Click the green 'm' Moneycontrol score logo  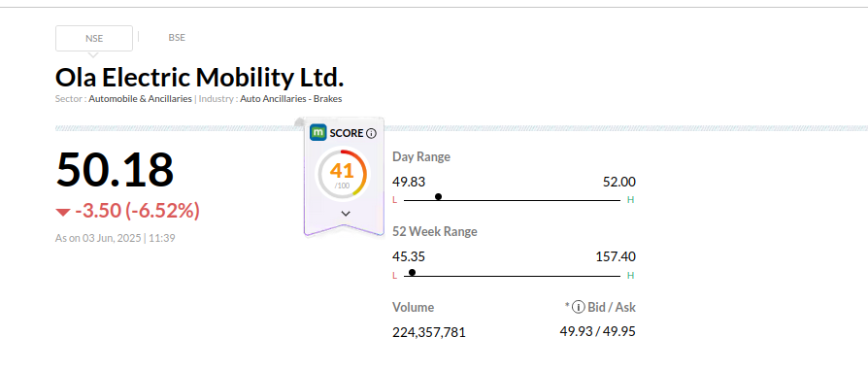pyautogui.click(x=318, y=133)
